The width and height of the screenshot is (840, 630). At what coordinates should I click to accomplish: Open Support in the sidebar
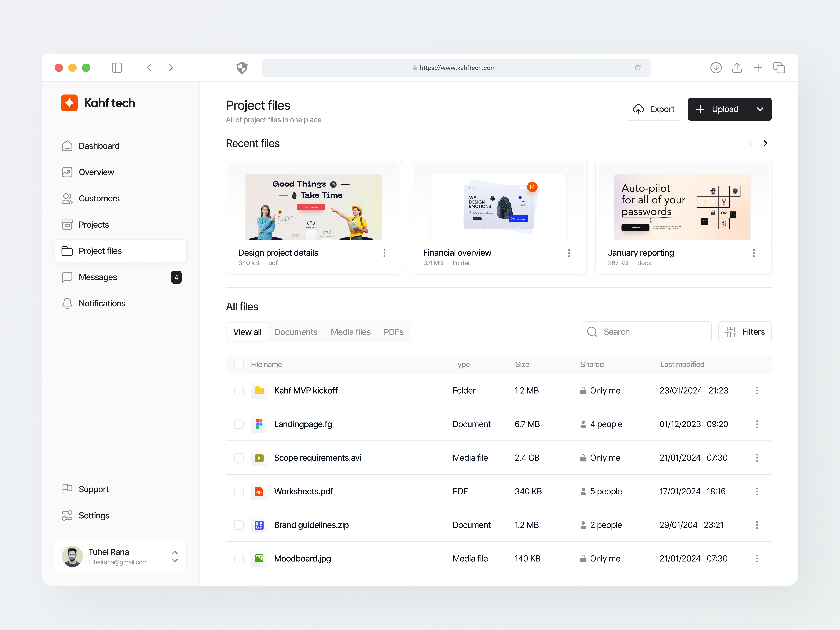click(x=121, y=489)
